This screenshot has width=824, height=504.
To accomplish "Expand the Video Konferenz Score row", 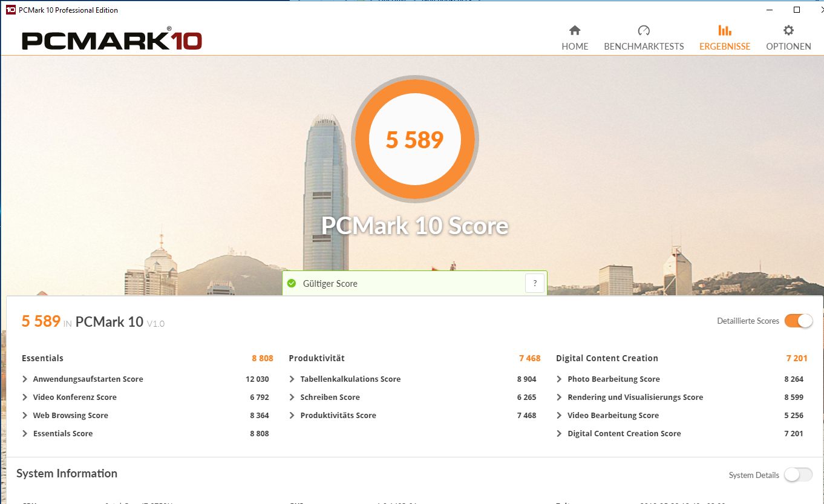I will (x=25, y=398).
